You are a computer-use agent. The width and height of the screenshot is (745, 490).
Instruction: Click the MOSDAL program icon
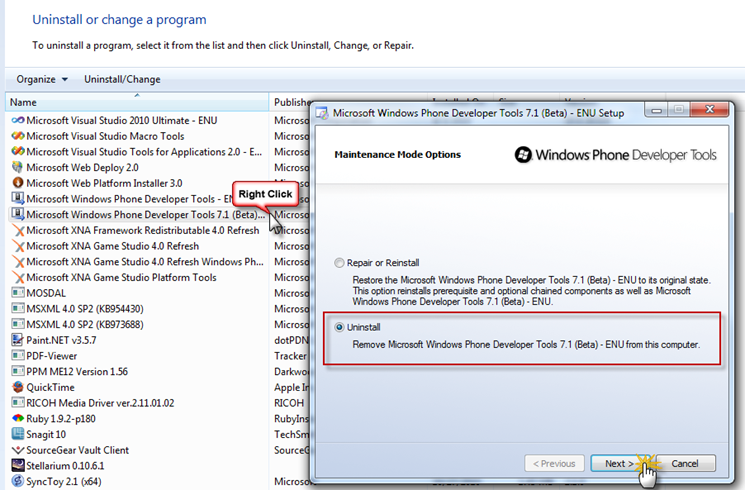point(18,293)
